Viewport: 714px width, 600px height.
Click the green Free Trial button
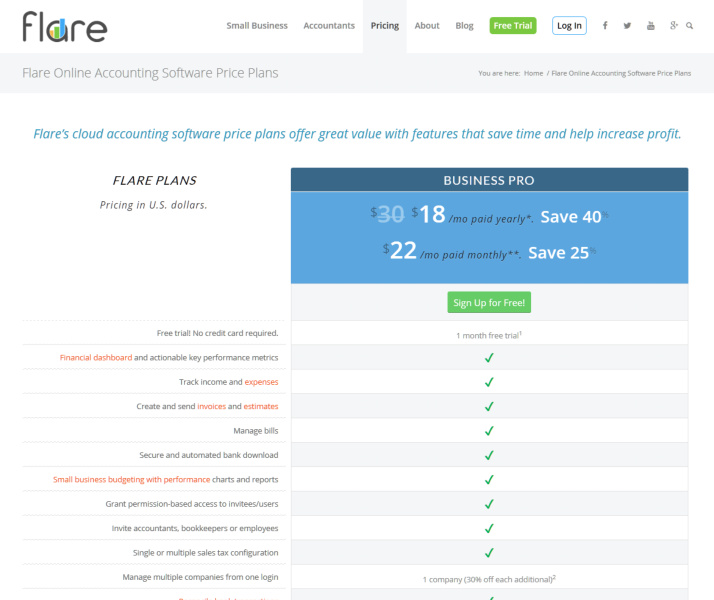click(513, 25)
